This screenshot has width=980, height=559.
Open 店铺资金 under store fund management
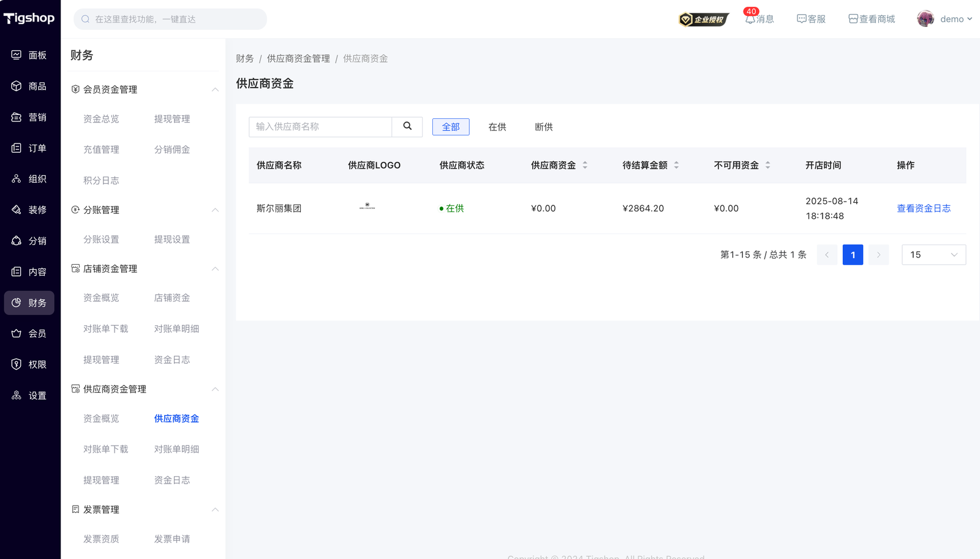171,298
